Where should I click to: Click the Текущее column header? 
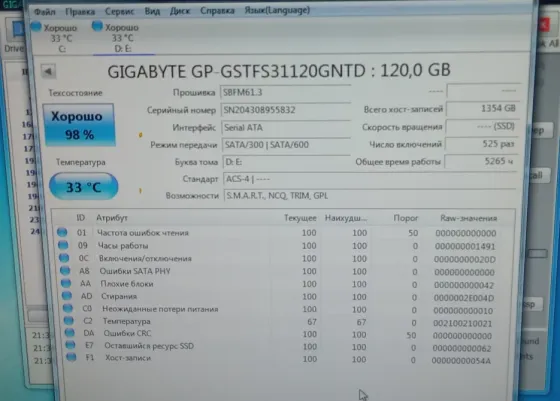300,218
